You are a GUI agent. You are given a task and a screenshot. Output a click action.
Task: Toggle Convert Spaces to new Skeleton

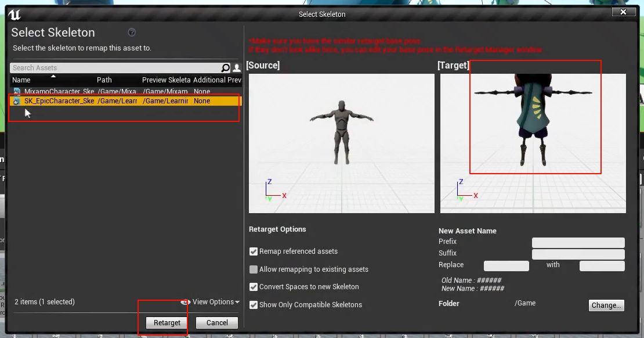tap(254, 287)
